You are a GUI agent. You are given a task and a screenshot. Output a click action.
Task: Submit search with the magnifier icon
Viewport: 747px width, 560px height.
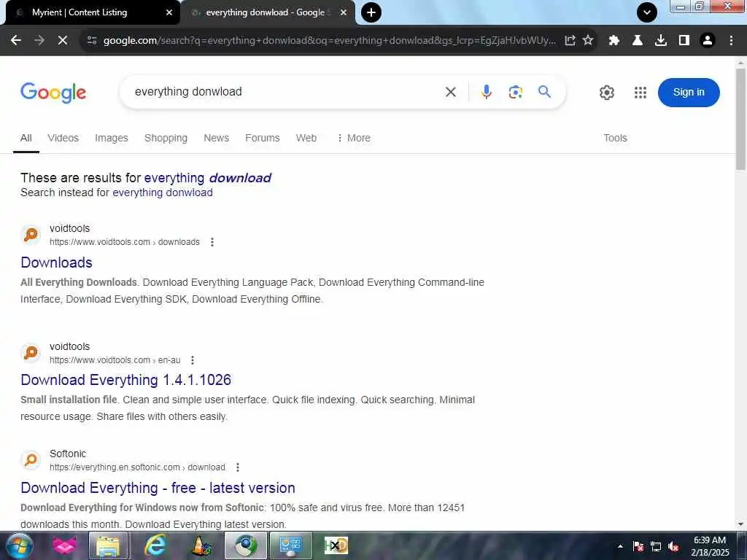point(544,91)
